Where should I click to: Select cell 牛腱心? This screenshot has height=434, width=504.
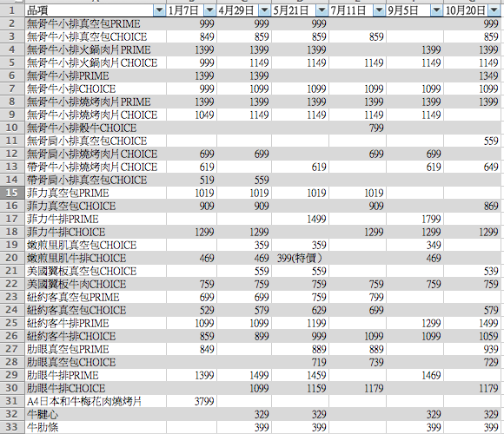click(x=96, y=414)
